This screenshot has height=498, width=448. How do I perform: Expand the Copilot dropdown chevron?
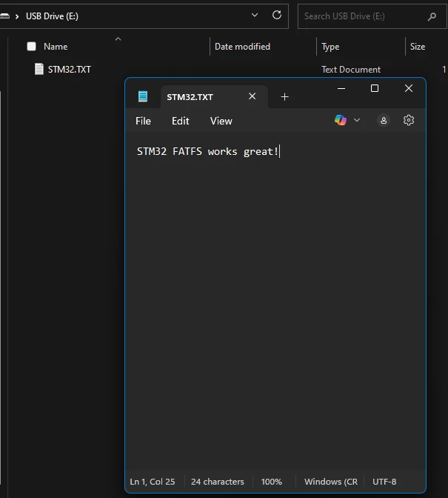357,120
